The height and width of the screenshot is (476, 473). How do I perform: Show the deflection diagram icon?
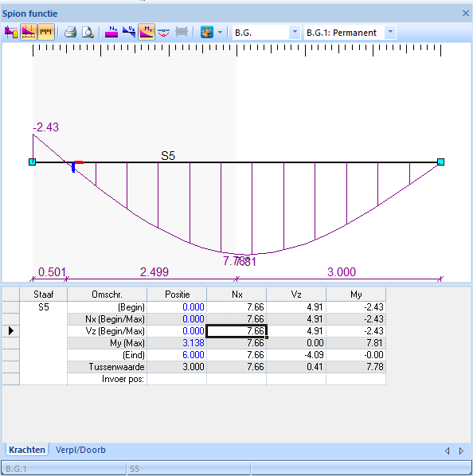(x=163, y=32)
